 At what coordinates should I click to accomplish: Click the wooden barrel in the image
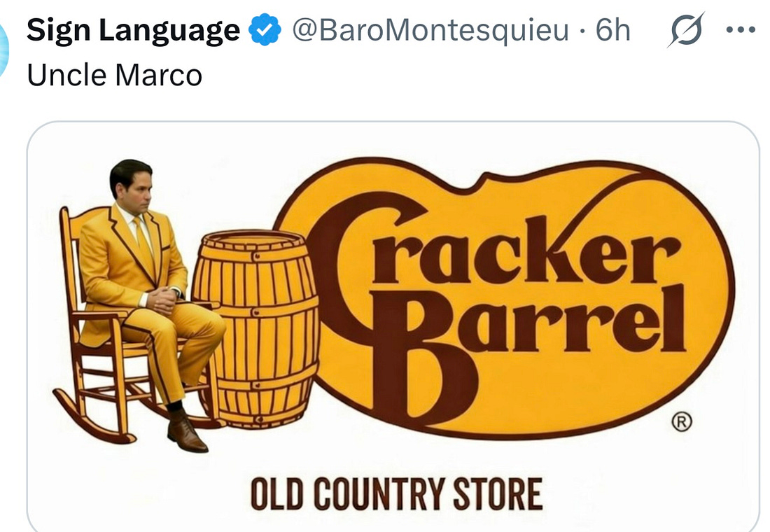(x=256, y=328)
